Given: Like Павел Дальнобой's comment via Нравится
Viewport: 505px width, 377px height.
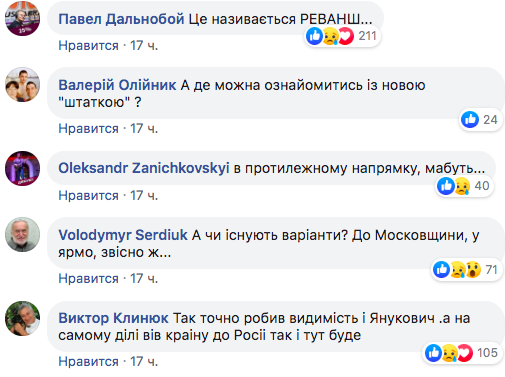Looking at the screenshot, I should 88,45.
